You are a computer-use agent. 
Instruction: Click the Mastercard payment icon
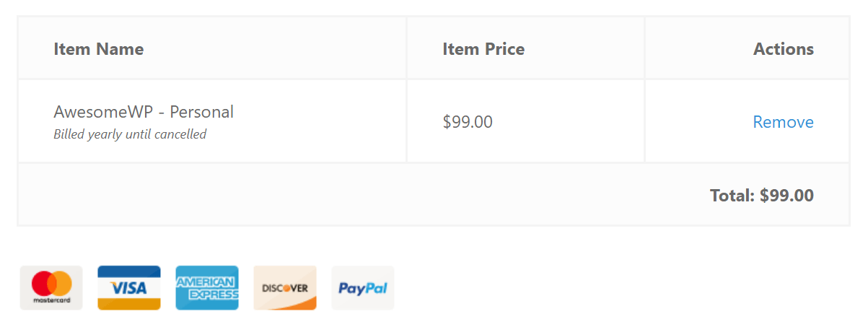(x=51, y=288)
